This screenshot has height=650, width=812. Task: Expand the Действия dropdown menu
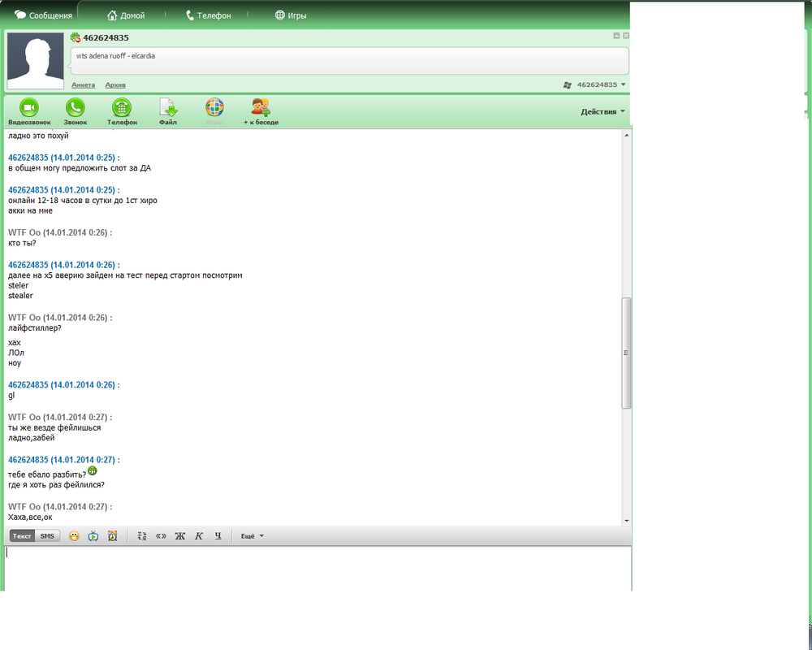[603, 112]
